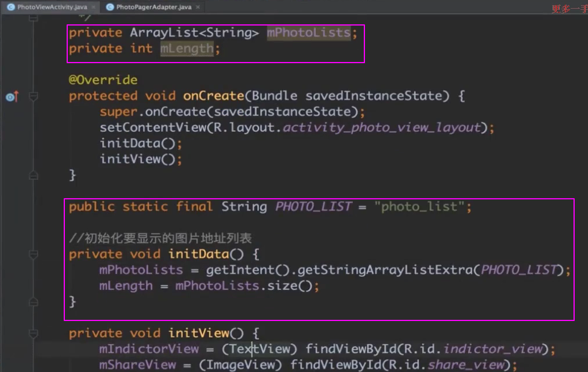This screenshot has width=588, height=372.
Task: Click the mIndictorView variable
Action: [x=149, y=349]
